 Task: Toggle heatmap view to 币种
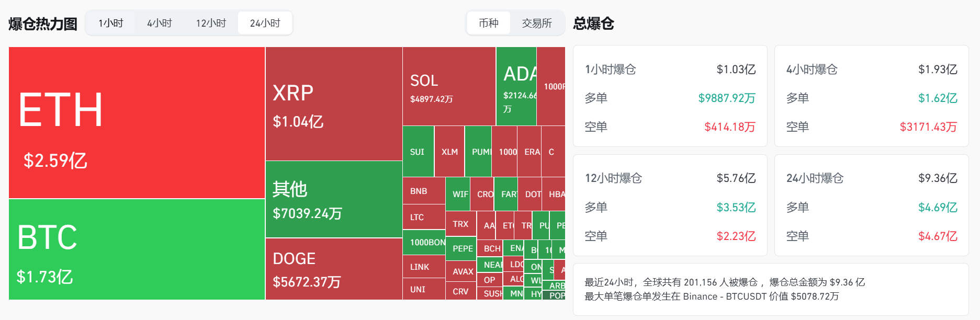pos(488,23)
